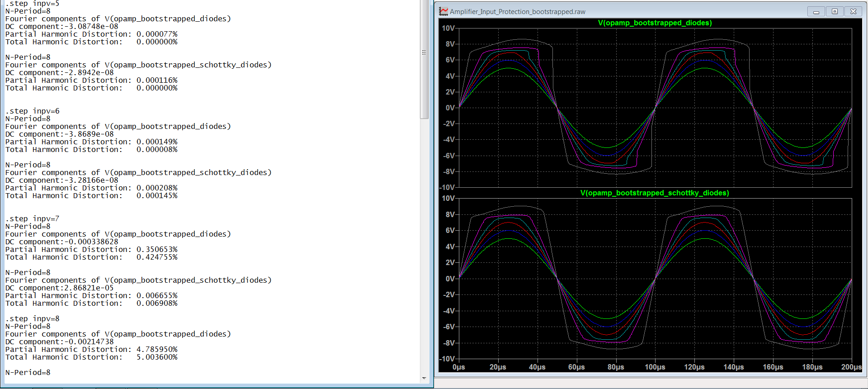Click 'Total Harmonic Distortion: 0.424755%' in the log

coord(91,257)
